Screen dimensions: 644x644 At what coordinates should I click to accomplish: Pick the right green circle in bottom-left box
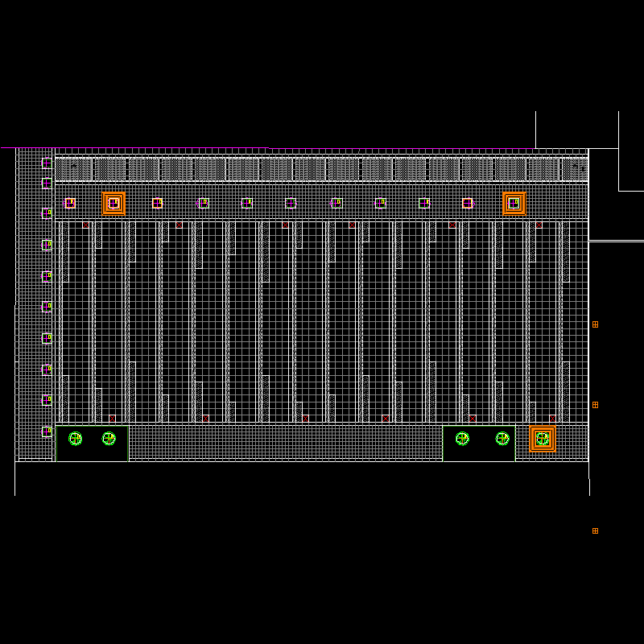pos(109,439)
